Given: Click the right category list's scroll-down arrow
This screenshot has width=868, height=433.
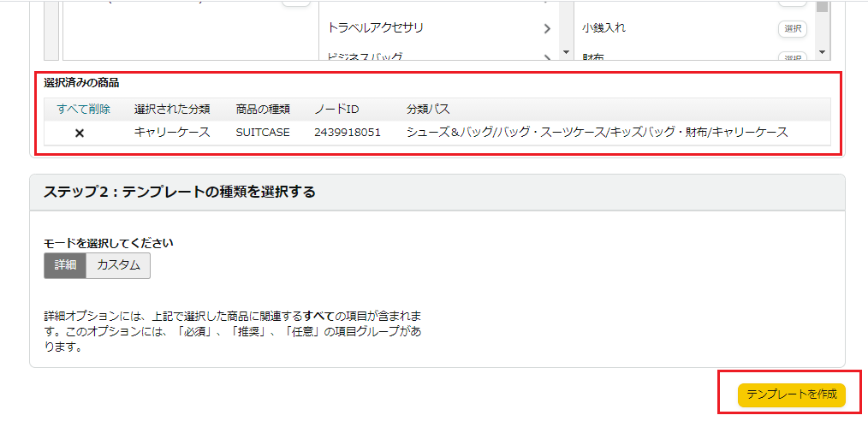Looking at the screenshot, I should [x=822, y=52].
